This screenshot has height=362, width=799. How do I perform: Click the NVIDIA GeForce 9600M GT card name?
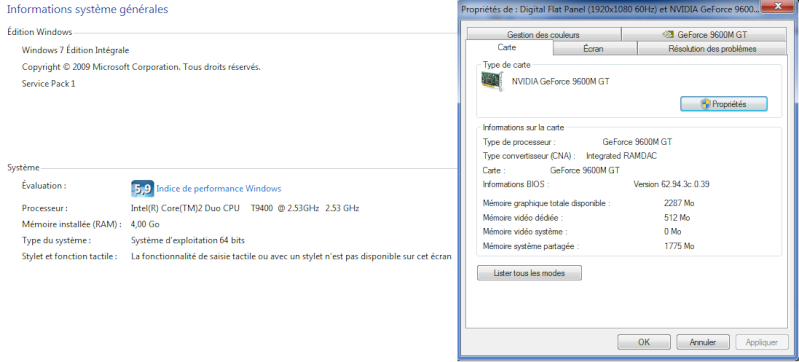561,81
